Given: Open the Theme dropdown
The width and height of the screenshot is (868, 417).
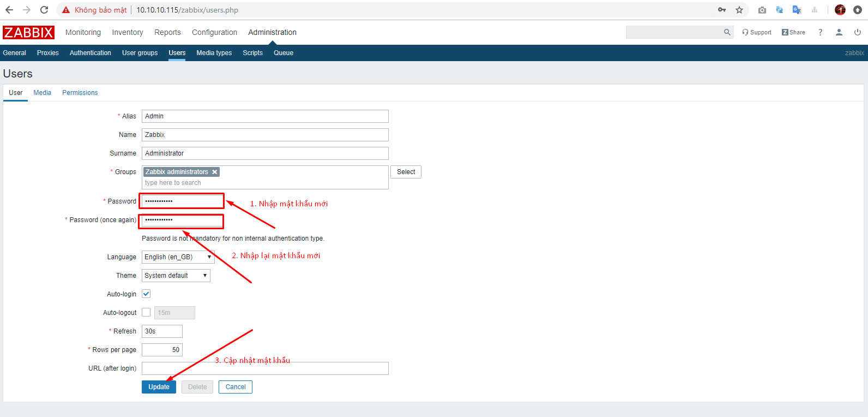Looking at the screenshot, I should pyautogui.click(x=176, y=276).
